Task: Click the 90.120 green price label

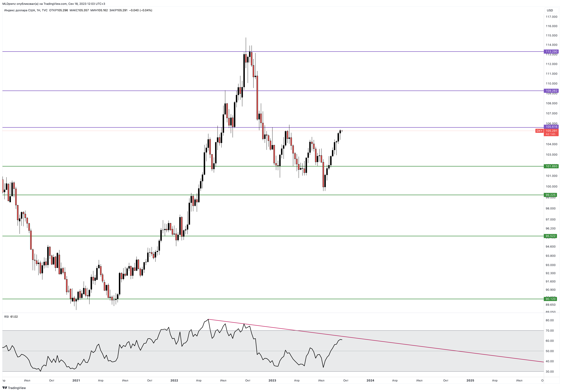Action: pos(550,299)
